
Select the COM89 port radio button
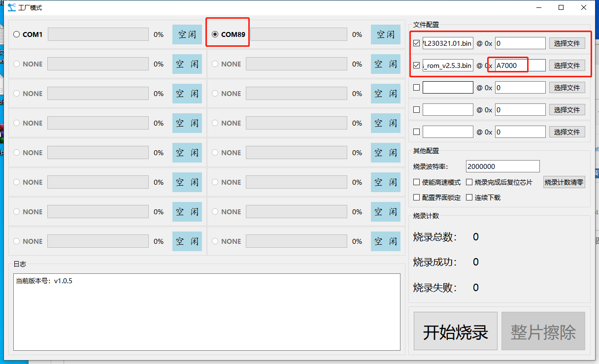pos(215,34)
